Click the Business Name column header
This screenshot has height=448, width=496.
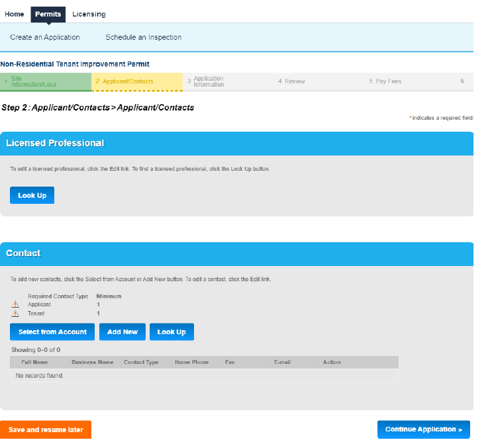coord(93,362)
